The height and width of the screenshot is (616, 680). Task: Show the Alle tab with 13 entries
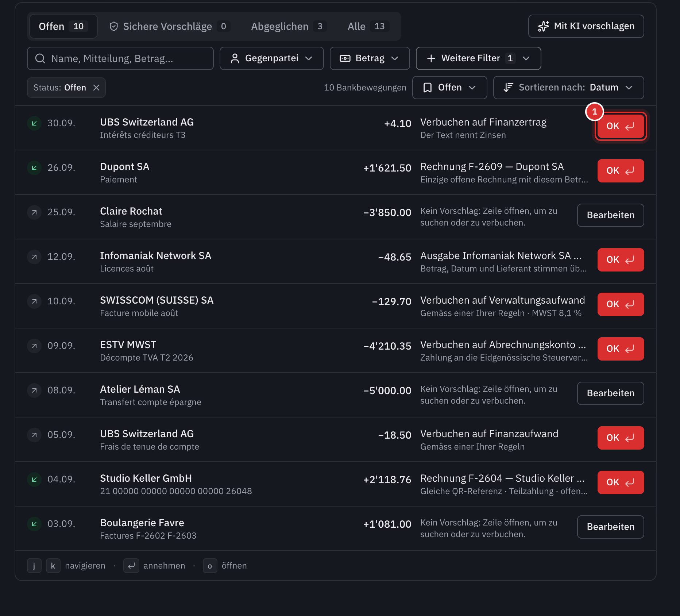pos(368,26)
